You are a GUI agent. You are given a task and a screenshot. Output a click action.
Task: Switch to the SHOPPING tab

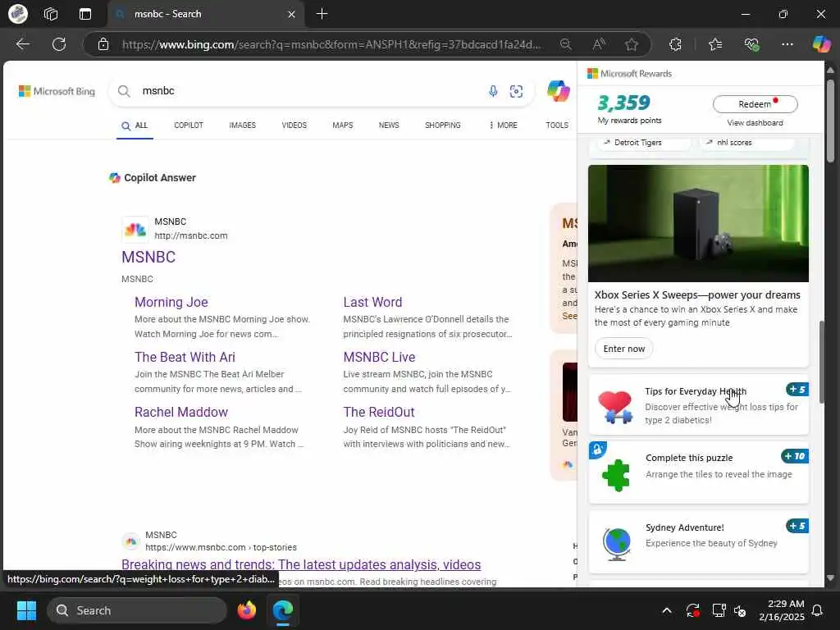pos(442,126)
